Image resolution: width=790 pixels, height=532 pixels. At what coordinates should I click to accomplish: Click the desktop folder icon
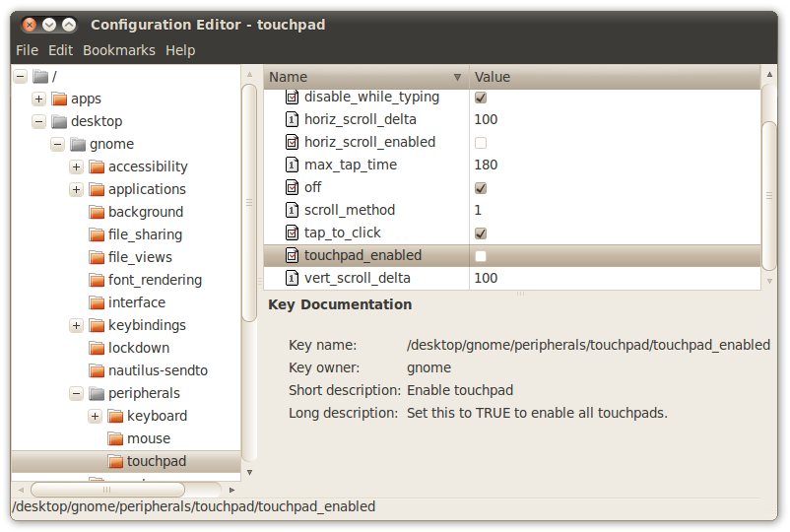tap(59, 121)
